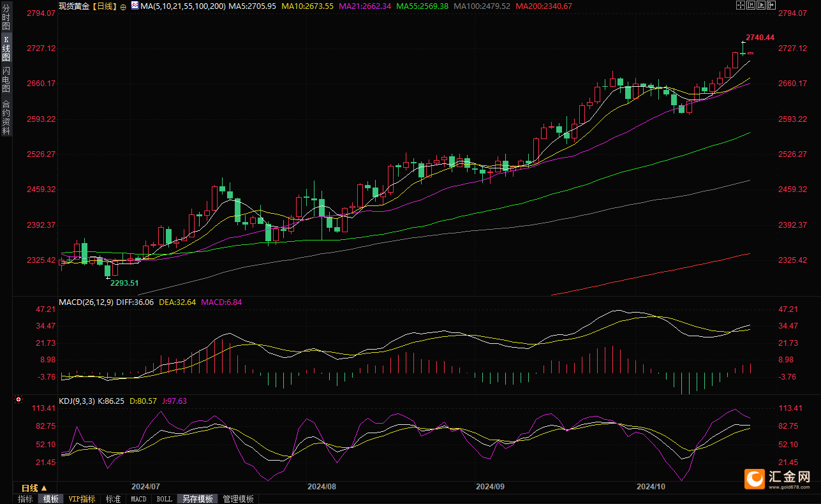Click the MA200:2340.67 value
This screenshot has width=821, height=504.
point(544,6)
